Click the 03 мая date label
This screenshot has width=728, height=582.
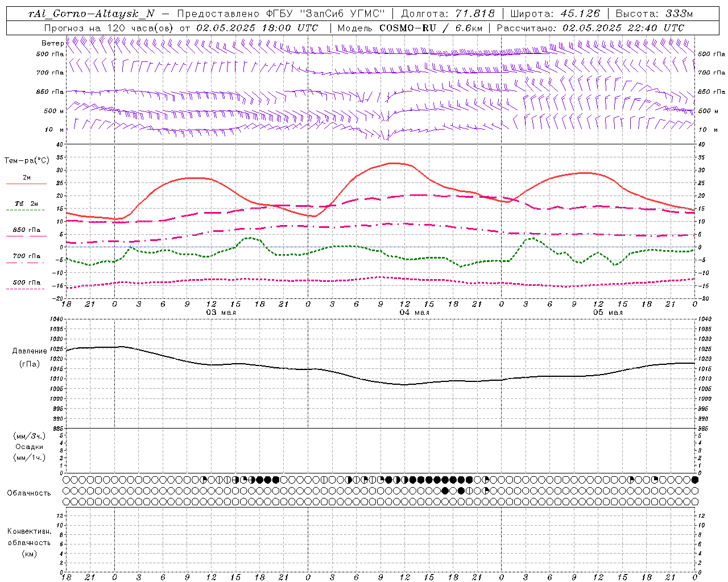click(221, 313)
